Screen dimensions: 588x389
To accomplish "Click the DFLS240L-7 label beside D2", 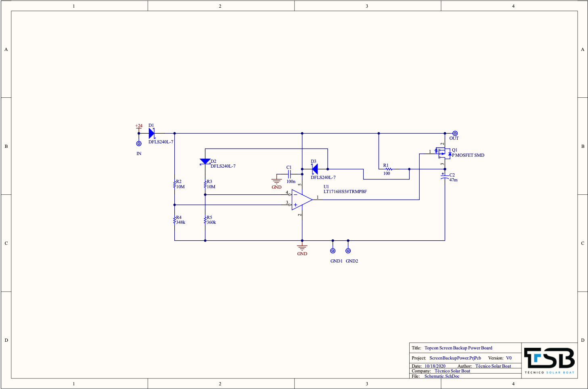I will [x=223, y=166].
